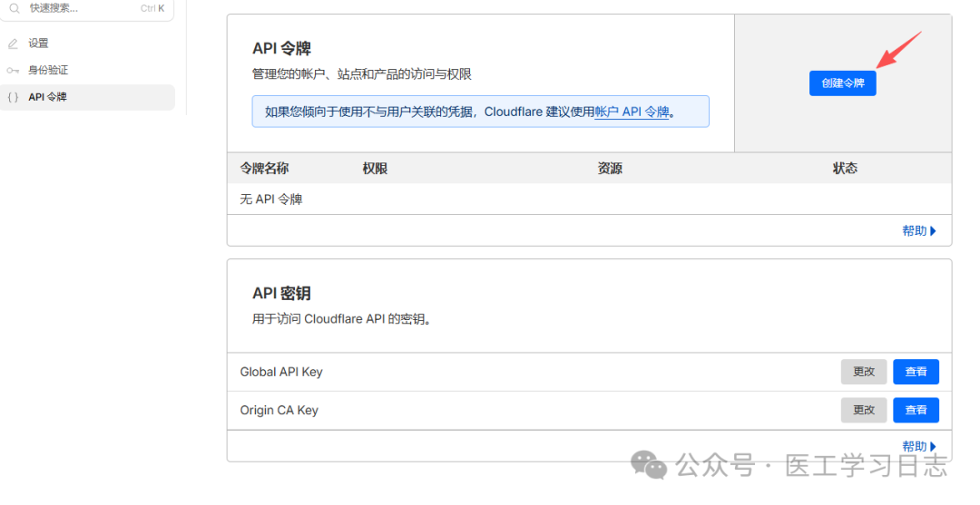Viewport: 980px width, 505px height.
Task: Click the pencil icon beside 设置
Action: click(x=13, y=44)
